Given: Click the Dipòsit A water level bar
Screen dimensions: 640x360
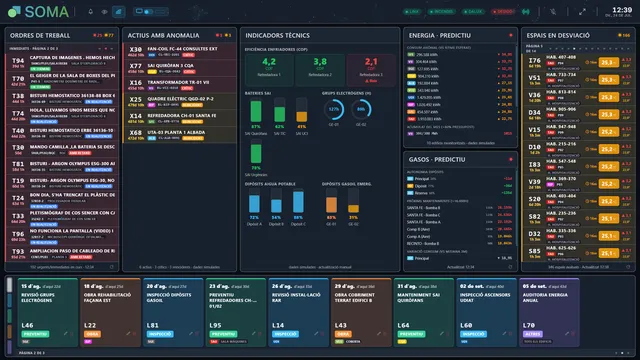Looking at the screenshot, I should 254,201.
